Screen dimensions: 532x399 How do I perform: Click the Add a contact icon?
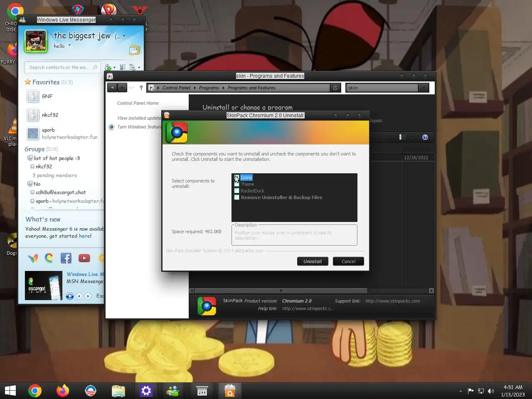click(108, 67)
